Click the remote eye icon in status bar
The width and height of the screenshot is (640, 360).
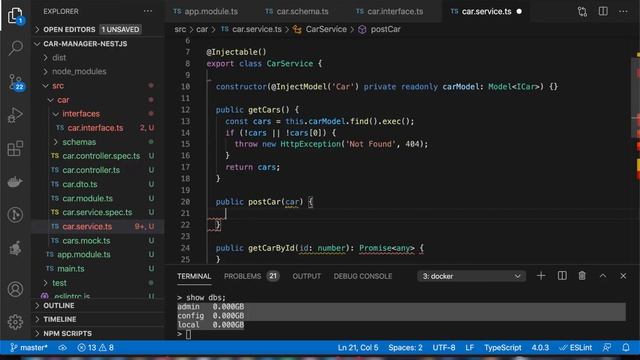tap(62, 348)
